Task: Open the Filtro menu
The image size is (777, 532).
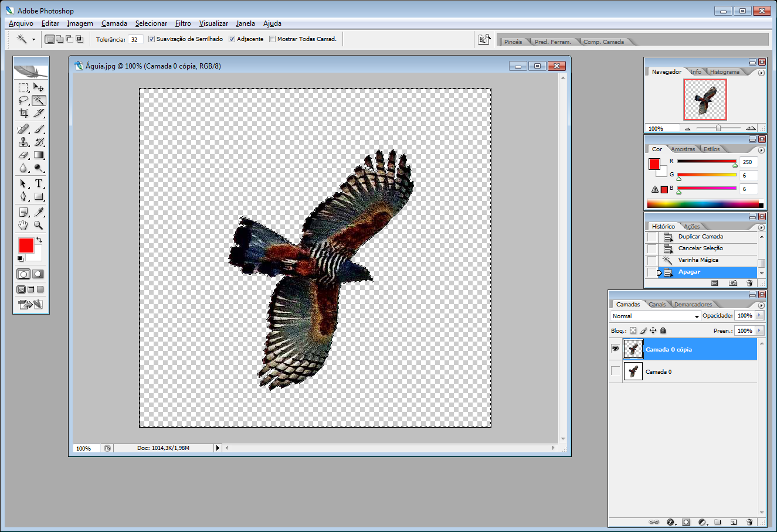Action: pos(183,23)
